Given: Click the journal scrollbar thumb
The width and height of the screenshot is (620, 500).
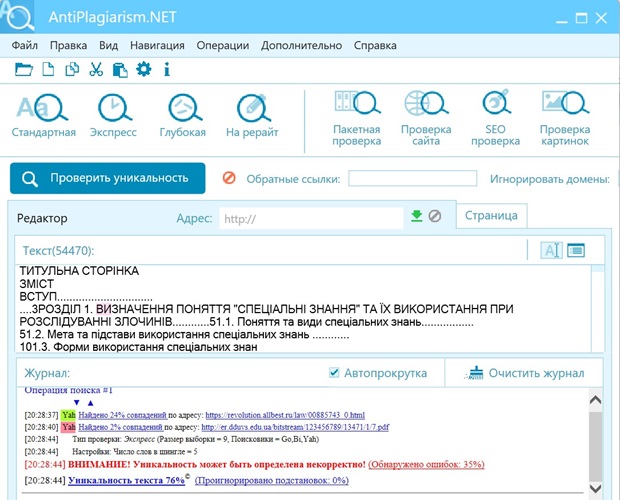Looking at the screenshot, I should point(595,445).
